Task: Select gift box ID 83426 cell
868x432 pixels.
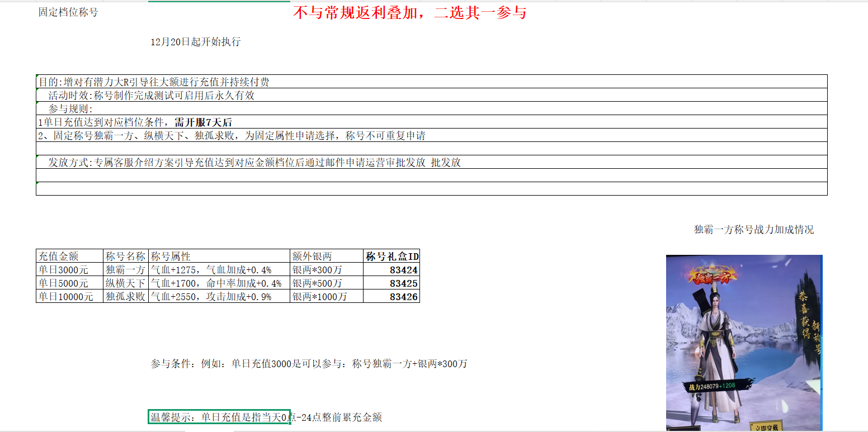Action: tap(391, 297)
